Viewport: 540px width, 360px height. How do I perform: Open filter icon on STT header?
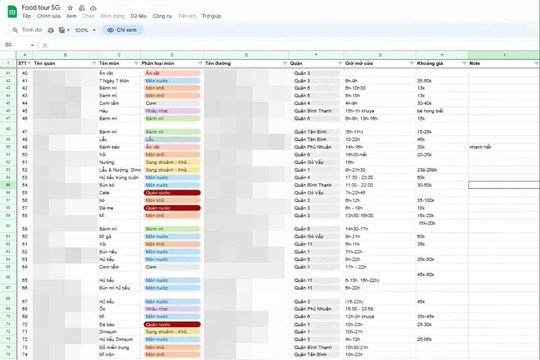29,63
